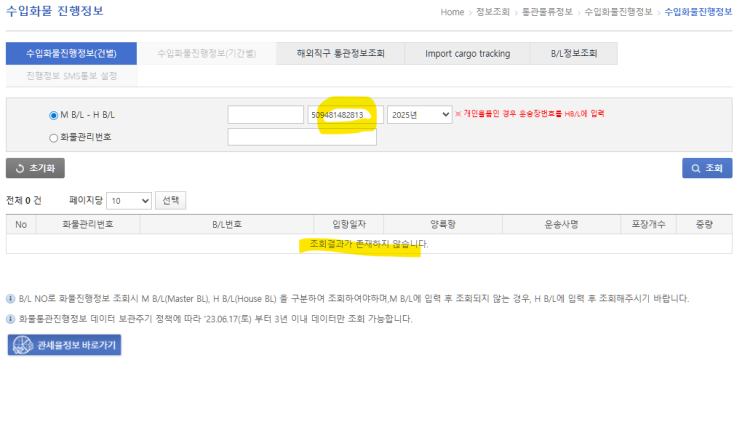The image size is (750, 438).
Task: Select the 화물관리번호 radio button
Action: coord(54,138)
